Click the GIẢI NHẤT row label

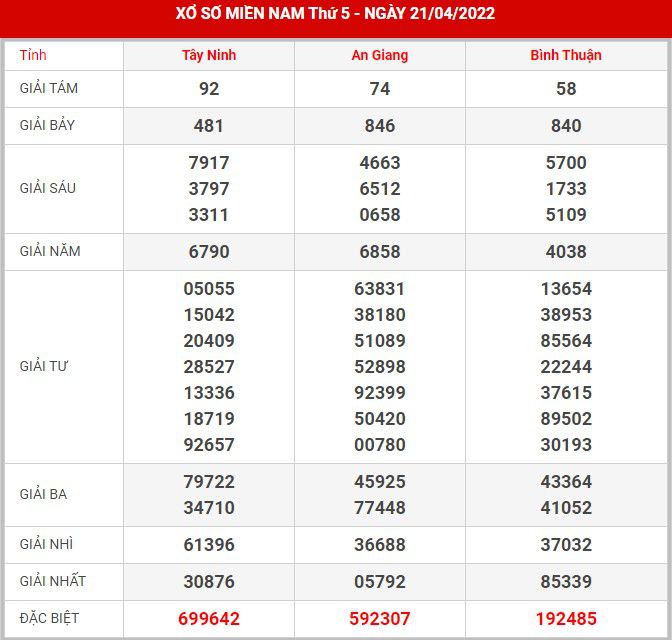pos(53,581)
